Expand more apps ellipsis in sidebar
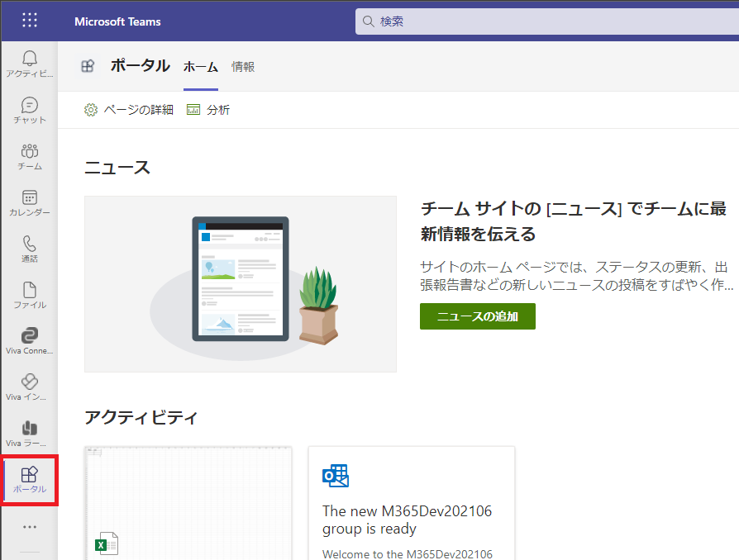 click(30, 527)
